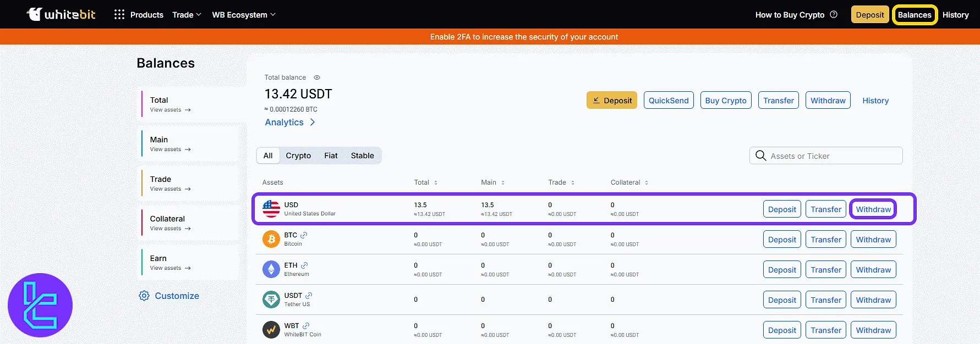The height and width of the screenshot is (344, 980).
Task: Transfer from the USDT row
Action: pyautogui.click(x=826, y=300)
